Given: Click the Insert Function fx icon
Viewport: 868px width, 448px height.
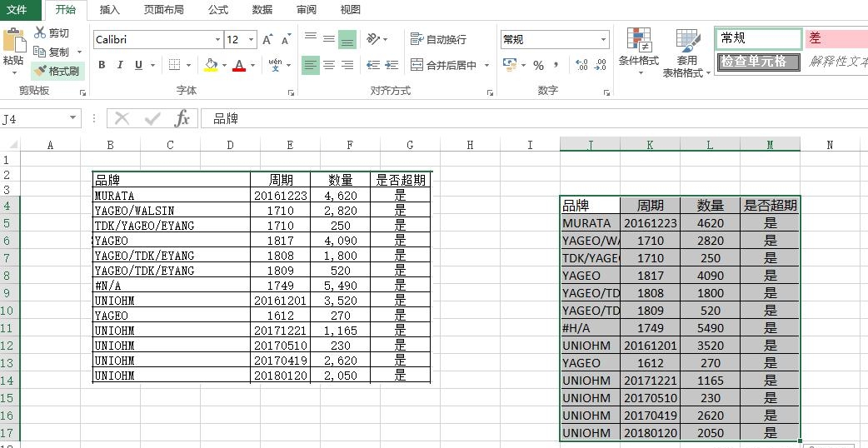Looking at the screenshot, I should coord(182,117).
